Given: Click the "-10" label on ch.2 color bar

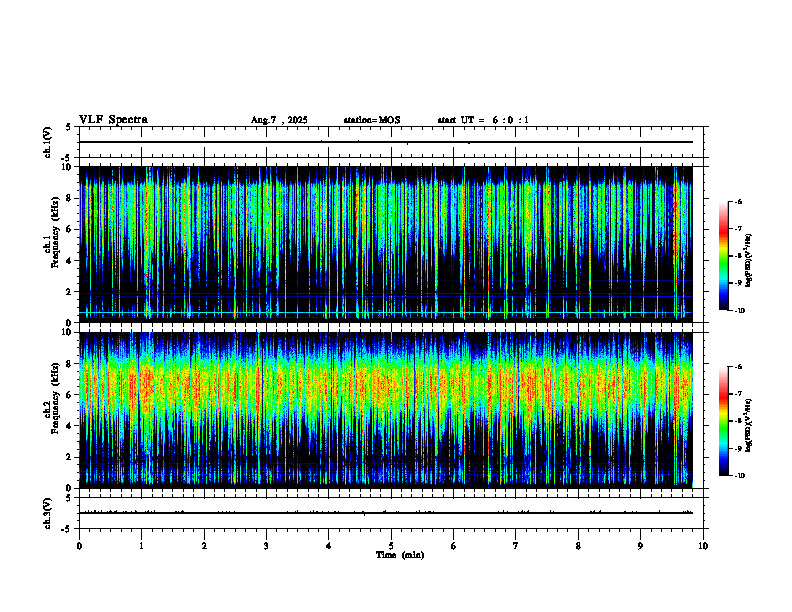Looking at the screenshot, I should click(740, 475).
